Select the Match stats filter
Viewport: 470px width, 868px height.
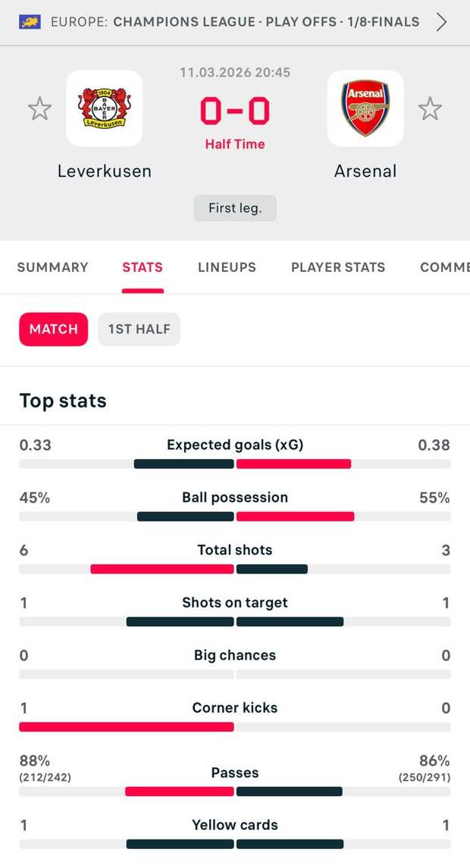[x=54, y=329]
